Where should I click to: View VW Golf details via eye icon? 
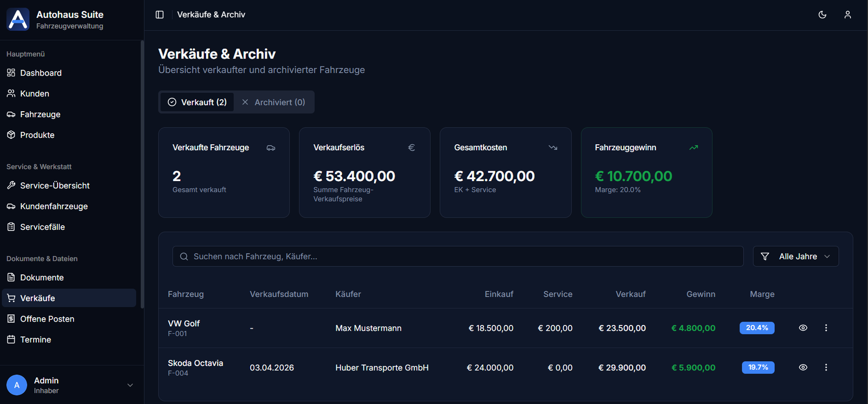coord(803,328)
